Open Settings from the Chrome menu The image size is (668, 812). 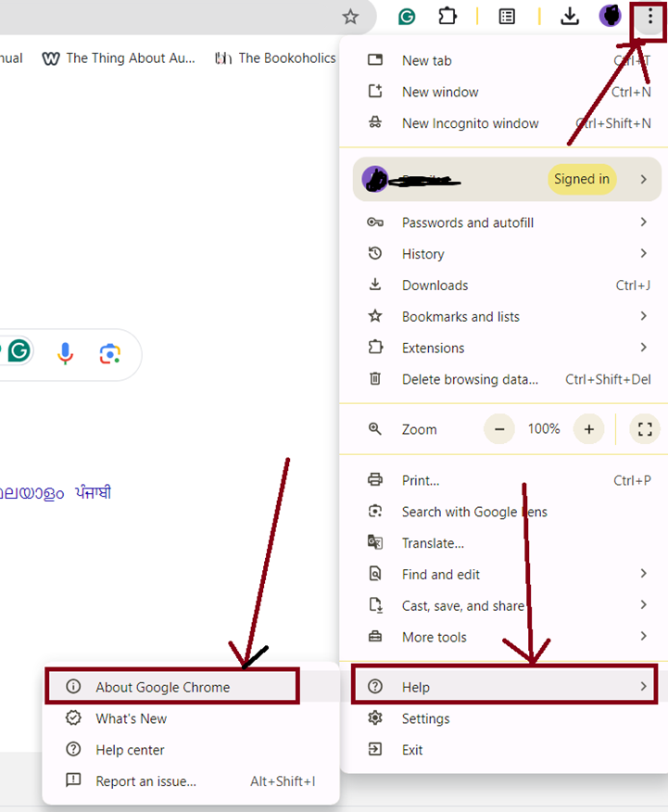(x=425, y=718)
